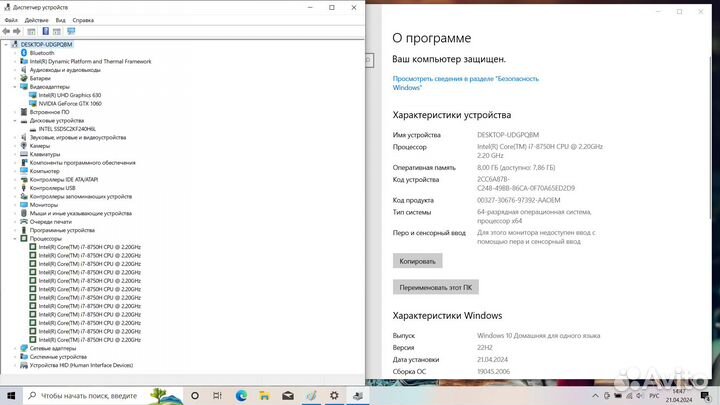
Task: Click the Контроллеры USB category icon
Action: 24,188
